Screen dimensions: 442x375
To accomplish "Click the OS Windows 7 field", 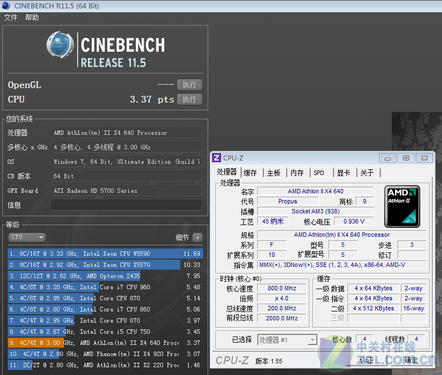I will 127,162.
